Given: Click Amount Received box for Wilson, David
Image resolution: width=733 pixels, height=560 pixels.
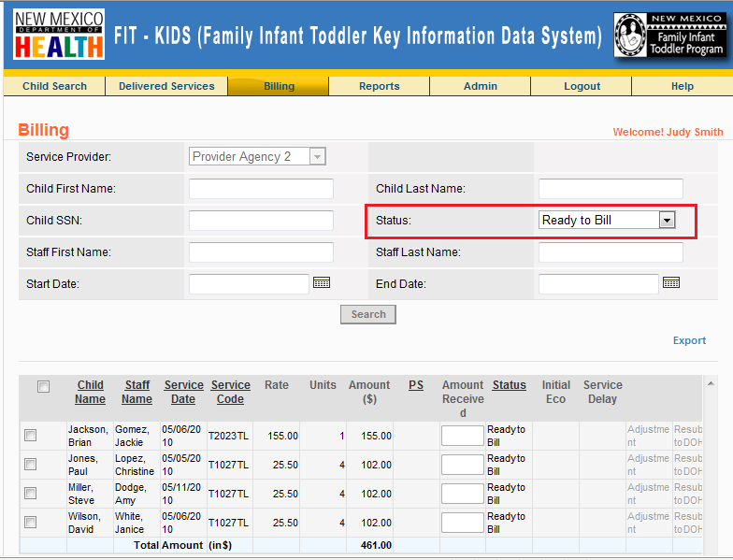Looking at the screenshot, I should point(462,522).
